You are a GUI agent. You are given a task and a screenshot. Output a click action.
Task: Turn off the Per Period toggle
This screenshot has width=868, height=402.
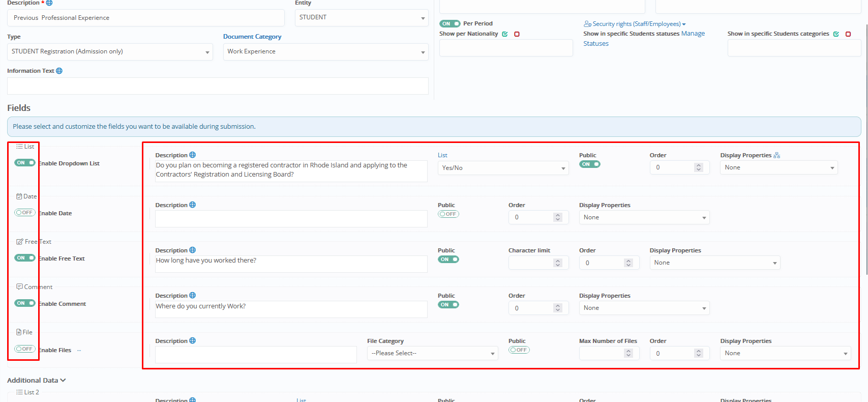450,23
